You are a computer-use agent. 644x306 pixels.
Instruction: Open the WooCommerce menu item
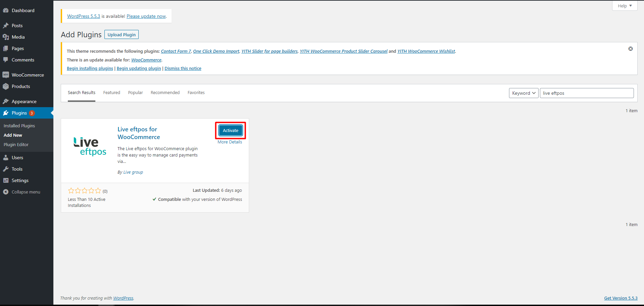(27, 75)
